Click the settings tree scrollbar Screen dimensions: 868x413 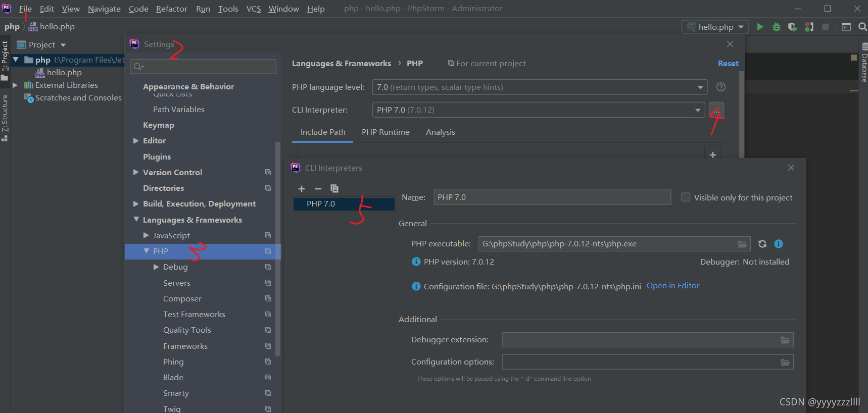click(277, 249)
